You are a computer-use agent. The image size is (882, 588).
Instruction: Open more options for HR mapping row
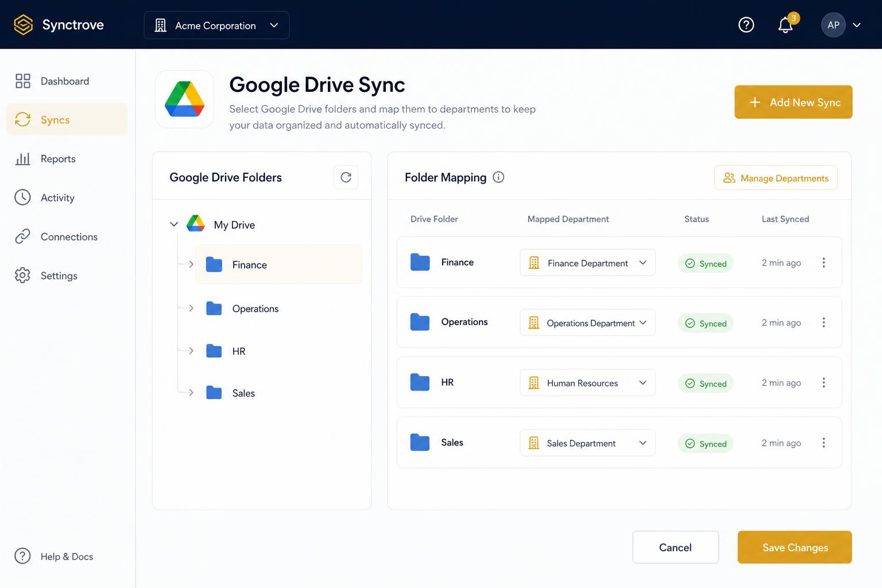pyautogui.click(x=823, y=382)
